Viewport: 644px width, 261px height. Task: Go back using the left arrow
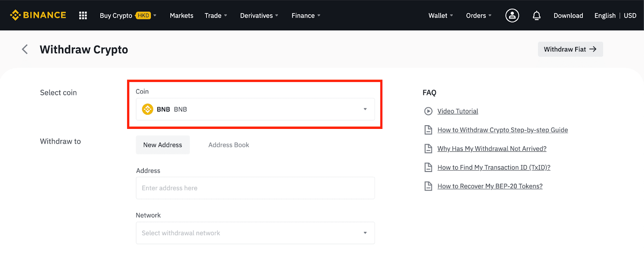click(25, 49)
